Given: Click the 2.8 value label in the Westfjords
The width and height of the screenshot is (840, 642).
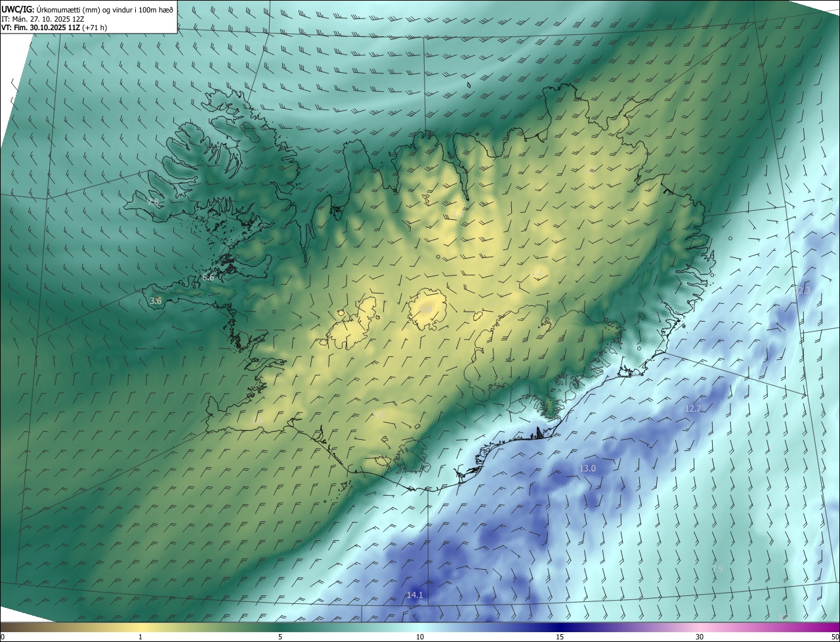Looking at the screenshot, I should pos(153,202).
